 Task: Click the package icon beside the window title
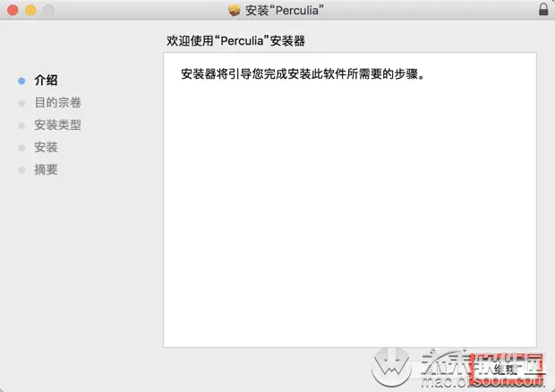click(234, 10)
